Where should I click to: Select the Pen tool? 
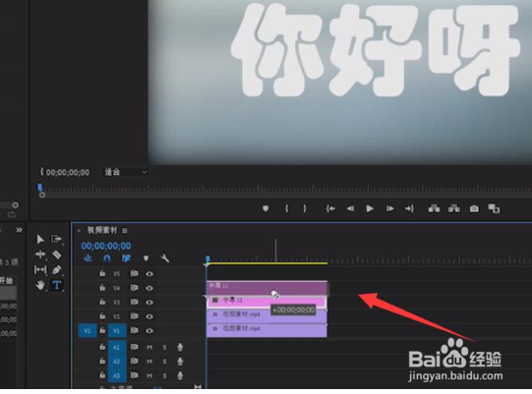tap(57, 270)
